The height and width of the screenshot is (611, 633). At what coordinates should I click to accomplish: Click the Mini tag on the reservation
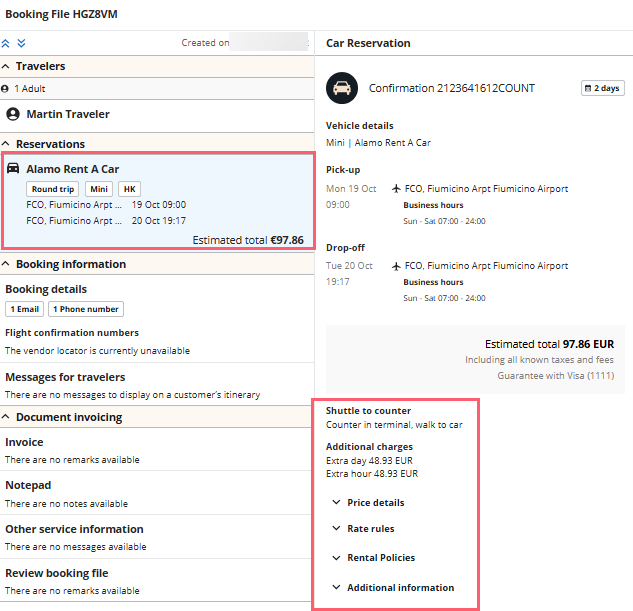[x=99, y=189]
